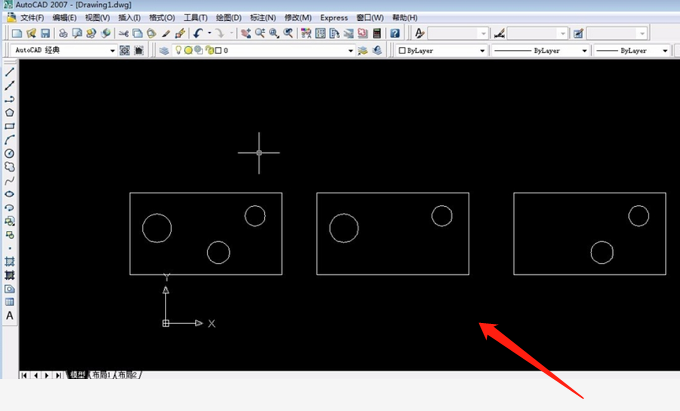Switch to the 布局2 layout tab

tap(127, 375)
